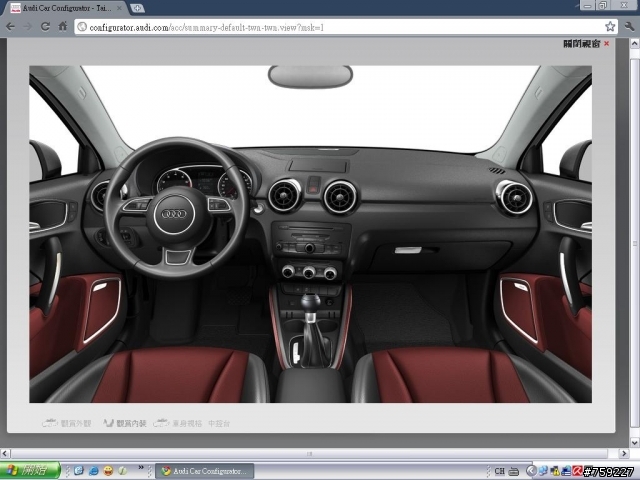Launch Internet Explorer from quick launch

pyautogui.click(x=93, y=471)
